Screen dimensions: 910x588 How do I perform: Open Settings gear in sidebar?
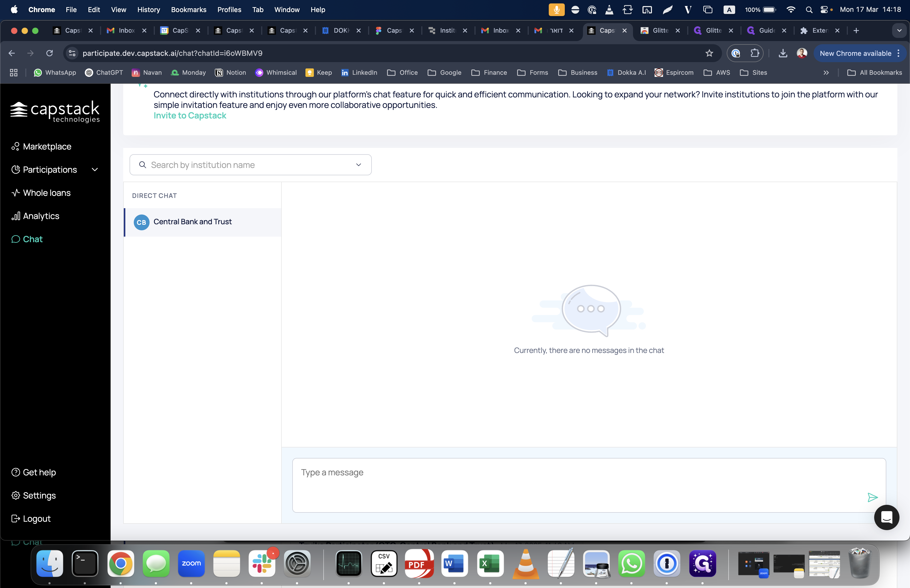point(16,495)
